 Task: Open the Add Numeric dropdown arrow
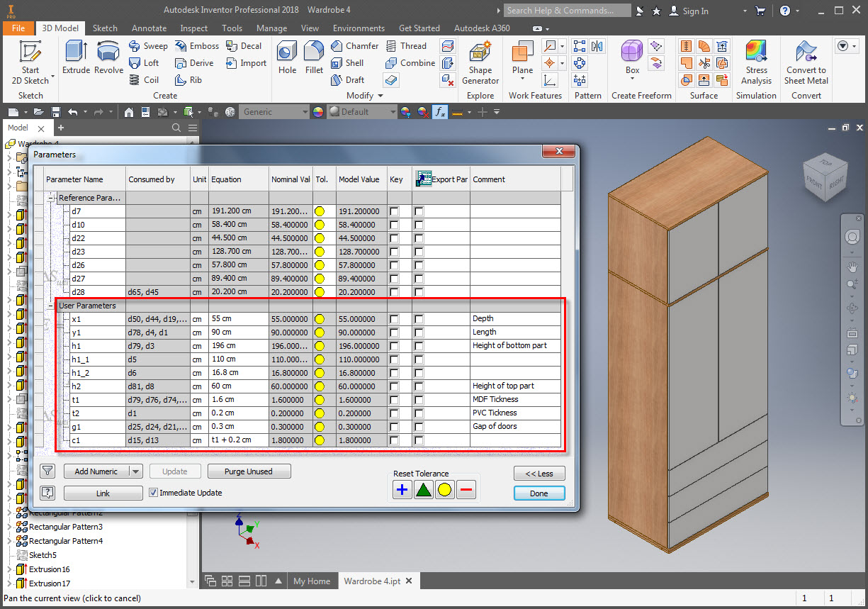(136, 471)
